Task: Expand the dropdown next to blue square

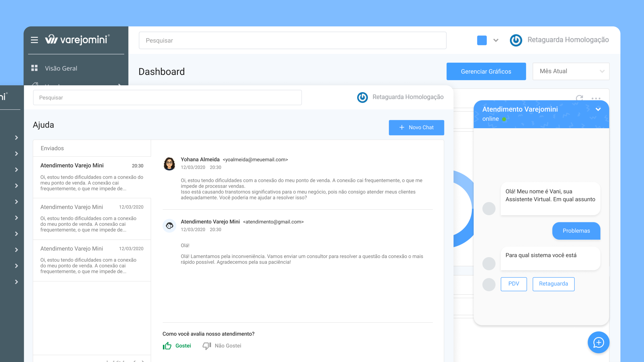Action: (x=496, y=40)
